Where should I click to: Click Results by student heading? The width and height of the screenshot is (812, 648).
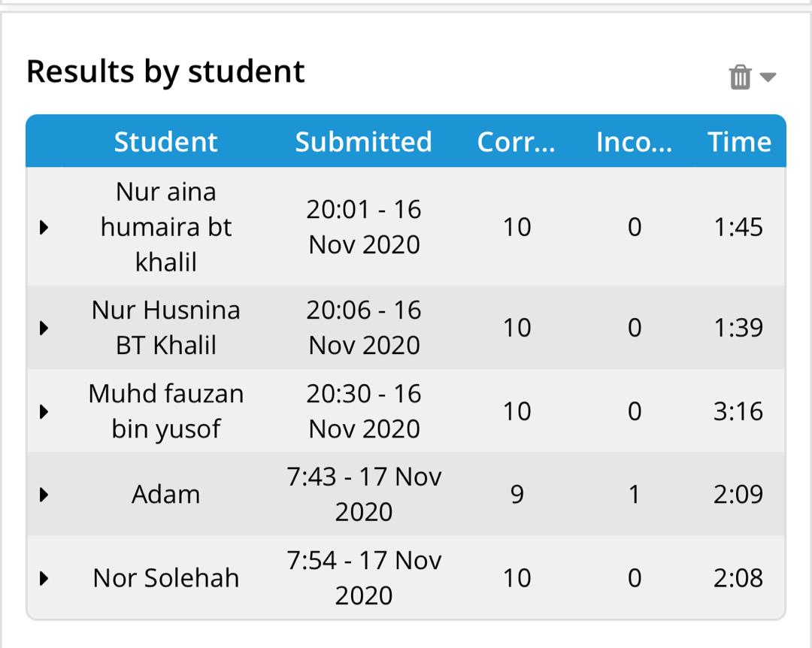[165, 72]
